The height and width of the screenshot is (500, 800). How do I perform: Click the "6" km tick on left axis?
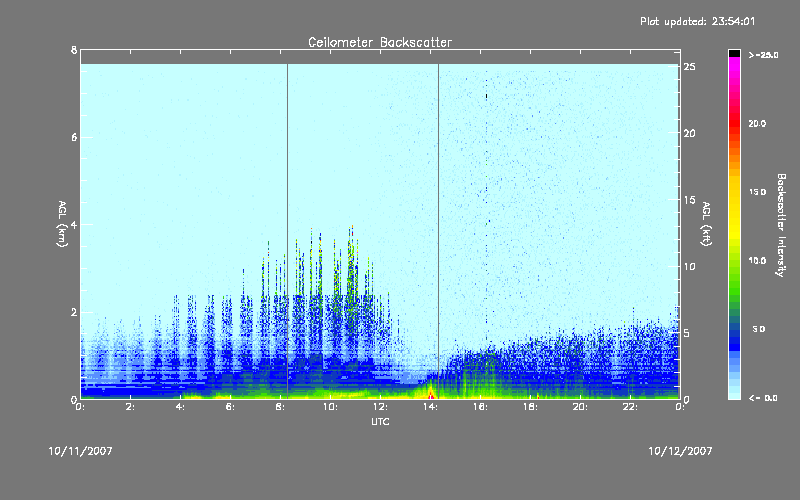74,137
